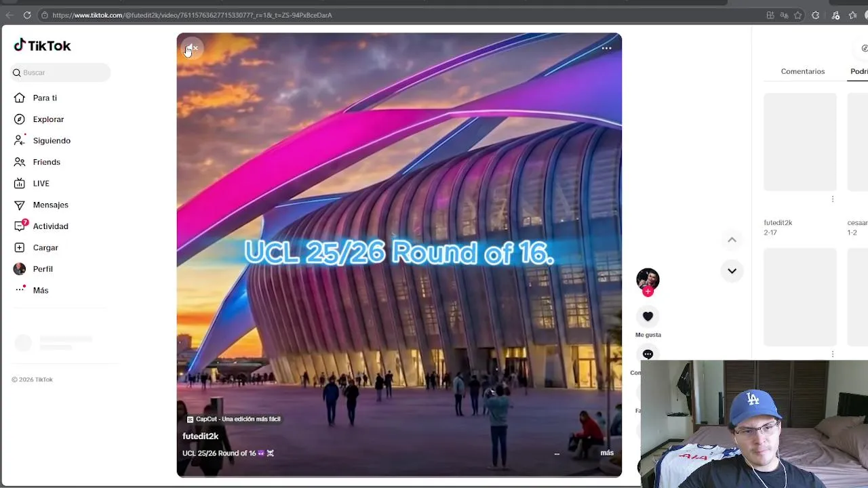This screenshot has width=868, height=488.
Task: Bookmark this page with the star icon
Action: (x=798, y=15)
